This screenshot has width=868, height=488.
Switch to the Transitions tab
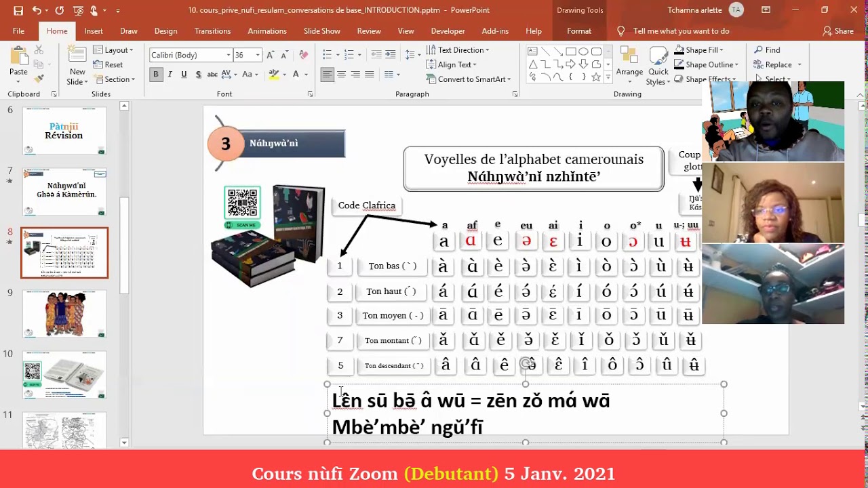[212, 31]
